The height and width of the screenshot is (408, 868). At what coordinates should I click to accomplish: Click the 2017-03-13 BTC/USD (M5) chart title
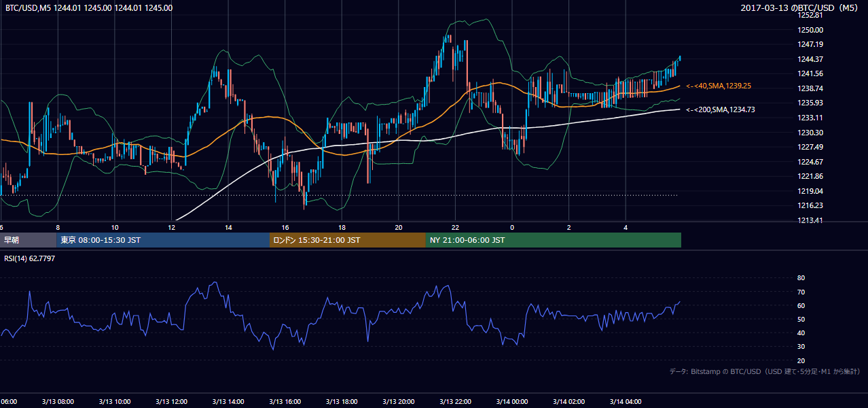(x=800, y=8)
